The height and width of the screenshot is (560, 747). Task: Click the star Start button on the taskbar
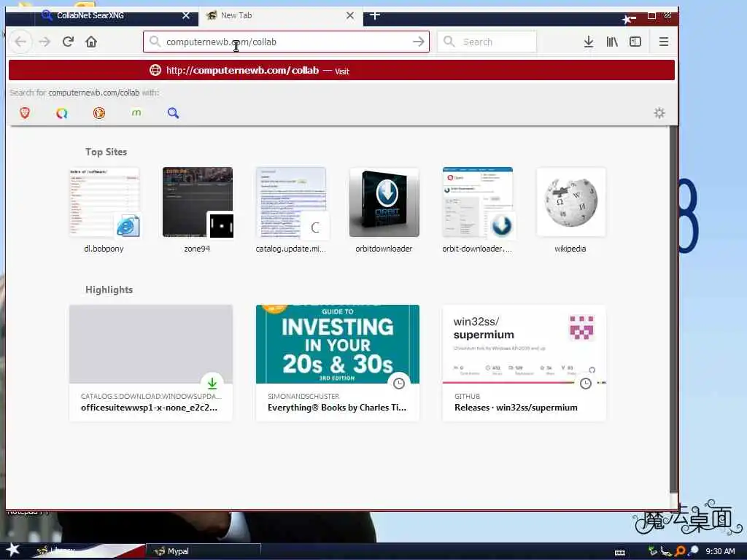(12, 550)
